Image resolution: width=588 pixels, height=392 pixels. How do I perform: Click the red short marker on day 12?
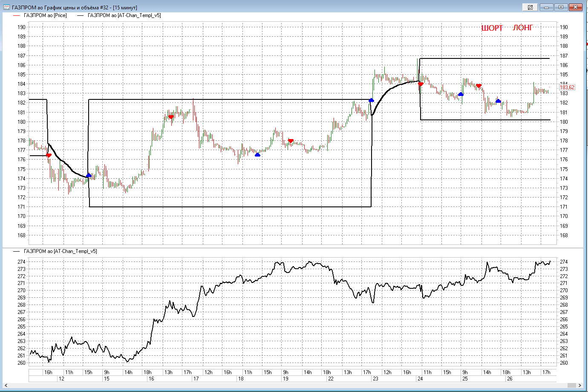pyautogui.click(x=49, y=156)
